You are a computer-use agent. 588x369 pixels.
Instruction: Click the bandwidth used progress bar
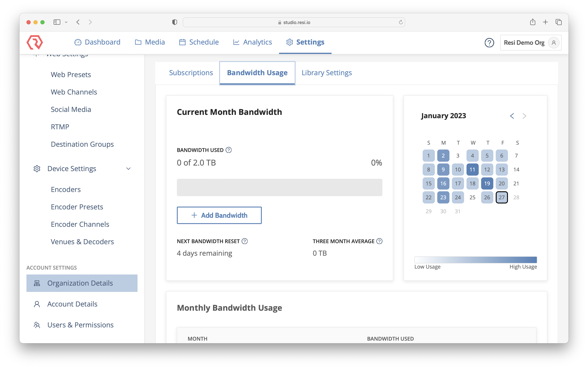[279, 187]
